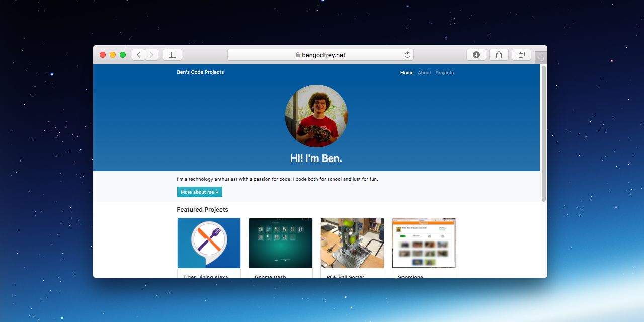
Task: Click the More about me button
Action: click(x=199, y=192)
